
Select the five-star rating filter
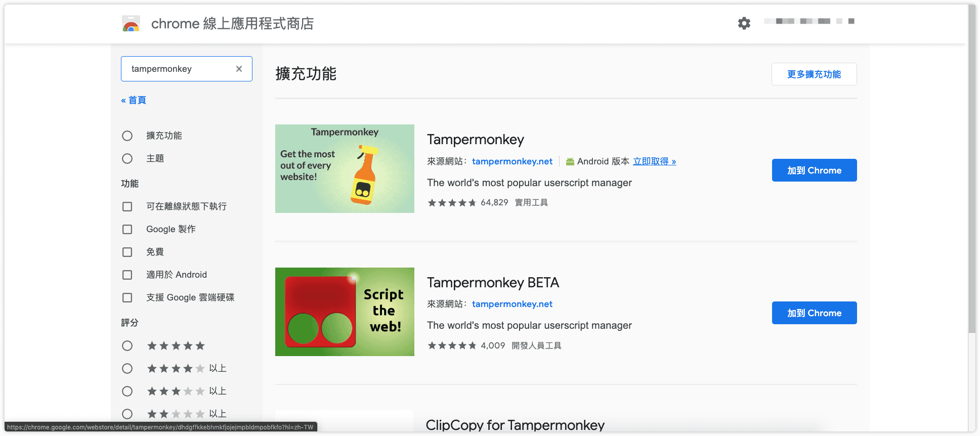[127, 345]
